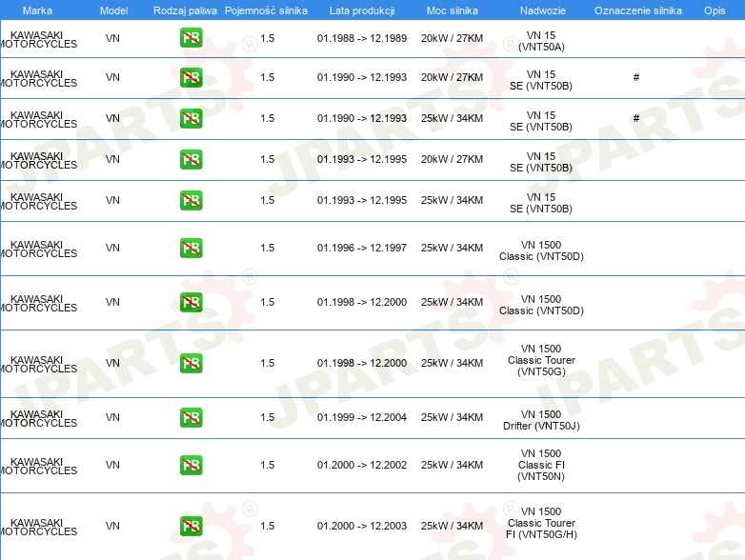745x560 pixels.
Task: Click body text VN 1500 Classic Tourer FI (VNT50G/H)
Action: [x=541, y=523]
